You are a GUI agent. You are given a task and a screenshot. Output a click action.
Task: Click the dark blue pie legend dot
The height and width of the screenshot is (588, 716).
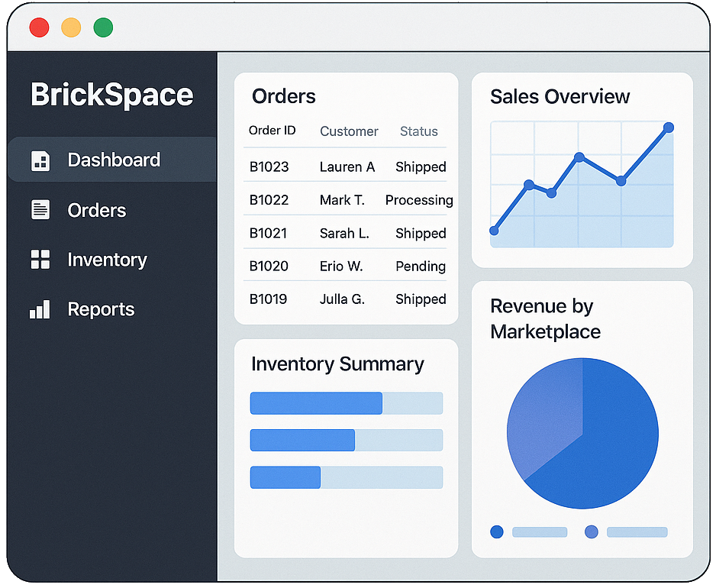point(497,532)
